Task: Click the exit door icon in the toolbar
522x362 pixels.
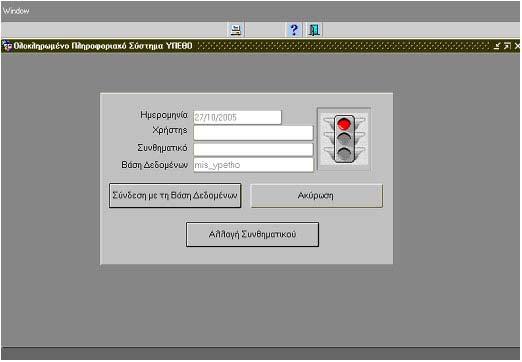Action: coord(314,30)
